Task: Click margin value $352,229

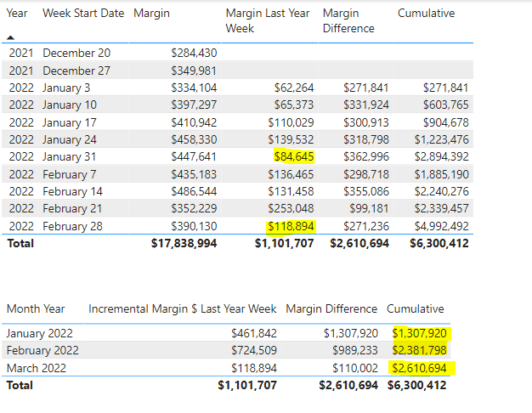Action: pos(194,208)
